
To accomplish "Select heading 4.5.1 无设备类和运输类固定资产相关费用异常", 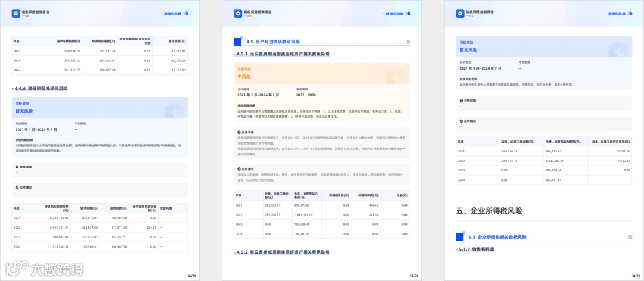I will (x=282, y=54).
